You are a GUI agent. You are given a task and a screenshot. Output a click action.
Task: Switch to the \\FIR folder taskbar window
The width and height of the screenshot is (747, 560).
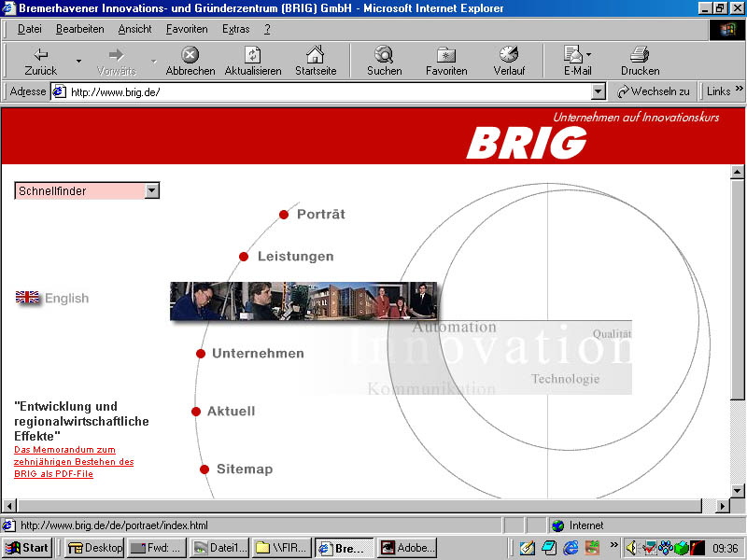click(282, 548)
